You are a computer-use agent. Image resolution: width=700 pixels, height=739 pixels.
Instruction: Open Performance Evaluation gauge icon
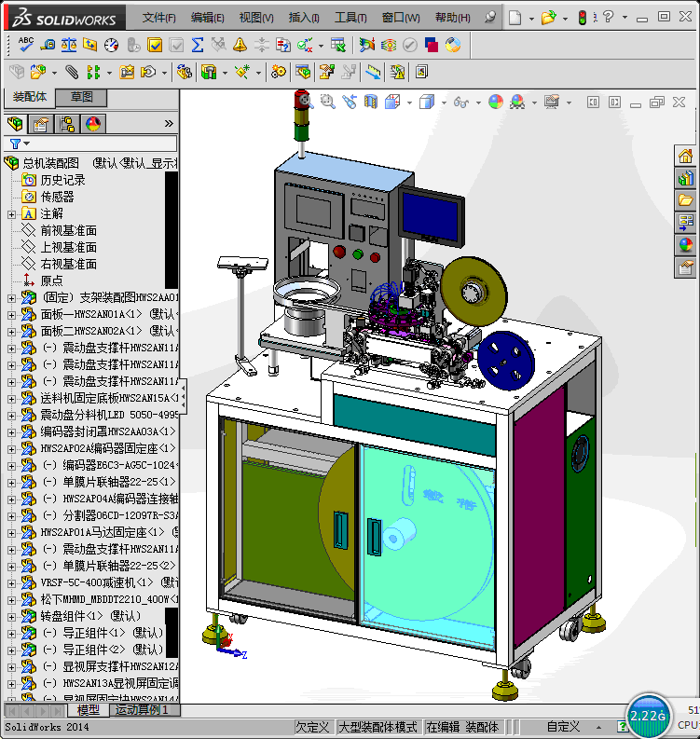[111, 45]
